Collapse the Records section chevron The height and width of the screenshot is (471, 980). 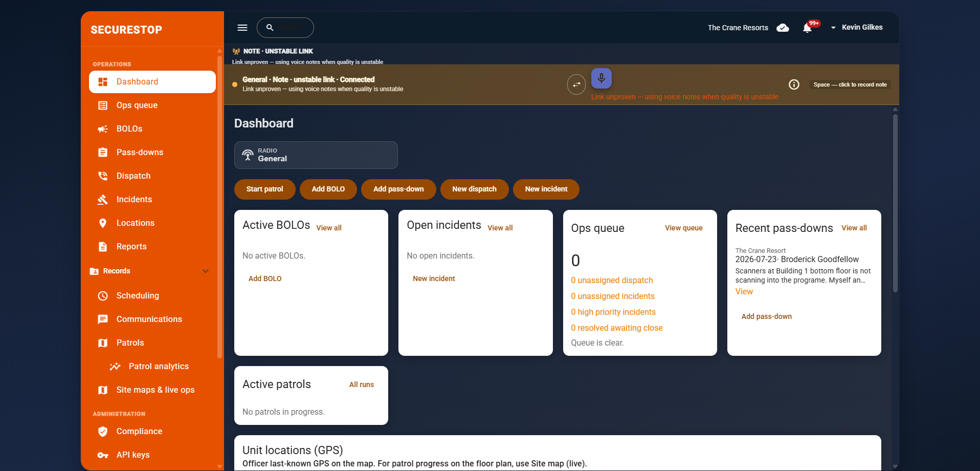[x=206, y=271]
